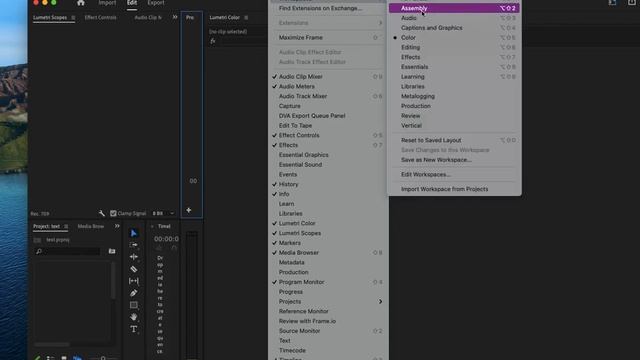Image resolution: width=640 pixels, height=360 pixels.
Task: Click the Project panel horizontal scrollbar
Action: (x=52, y=344)
